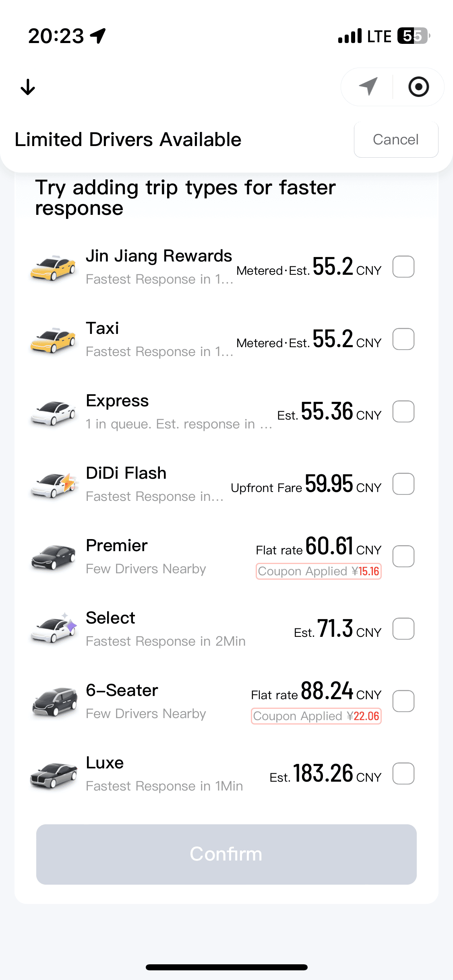Viewport: 453px width, 980px height.
Task: Tap the navigation arrow icon
Action: pyautogui.click(x=368, y=86)
